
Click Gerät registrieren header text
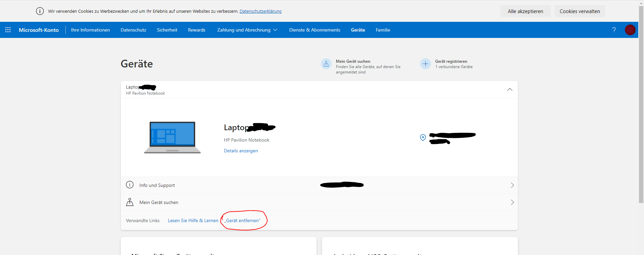[451, 61]
